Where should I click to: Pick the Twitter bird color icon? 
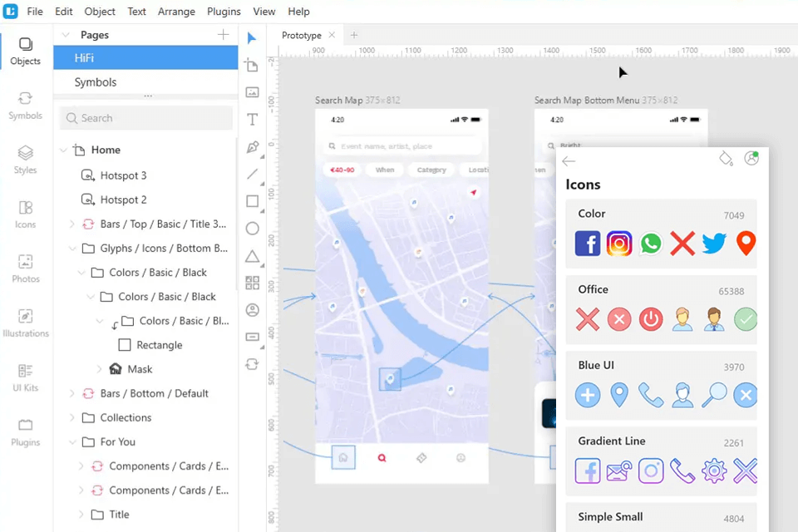click(x=714, y=243)
